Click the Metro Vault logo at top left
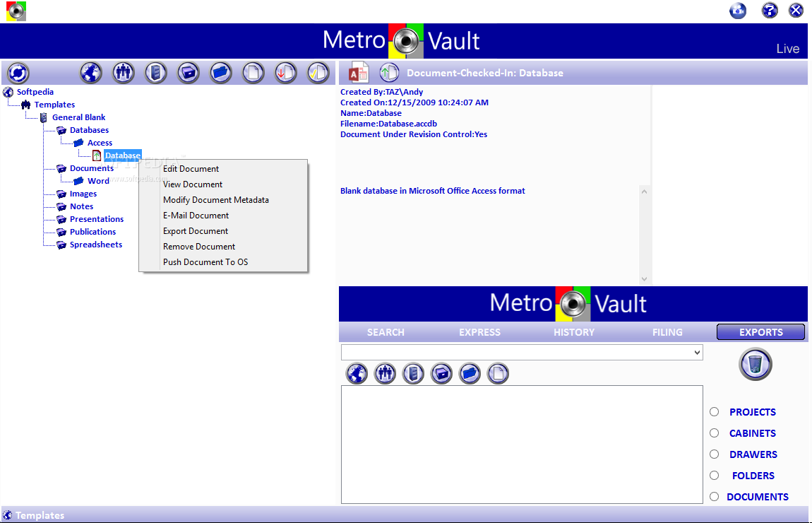Image resolution: width=812 pixels, height=523 pixels. [16, 11]
